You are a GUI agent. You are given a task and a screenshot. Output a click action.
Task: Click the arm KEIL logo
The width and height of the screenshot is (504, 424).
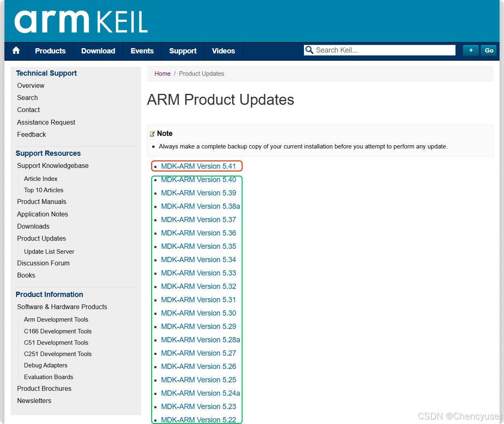pyautogui.click(x=81, y=21)
